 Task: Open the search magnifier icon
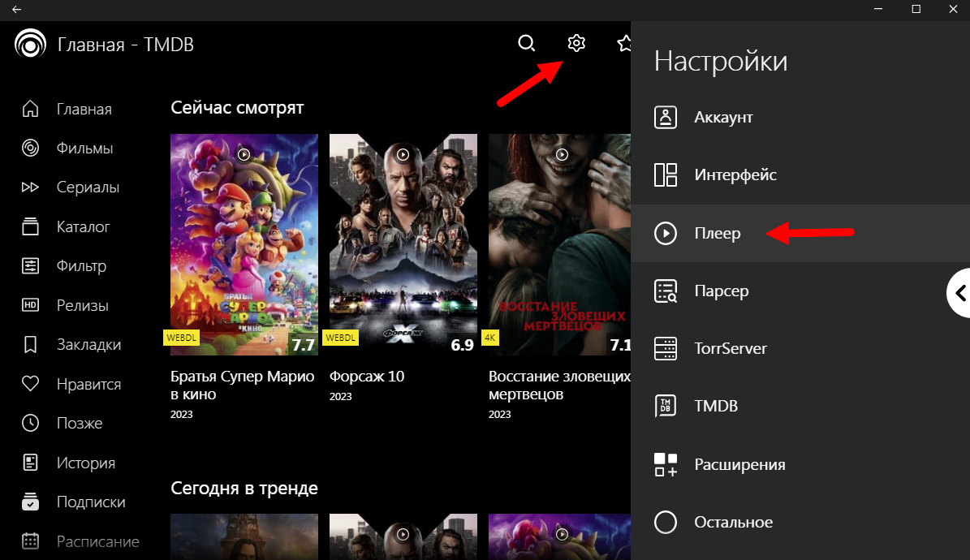click(527, 43)
